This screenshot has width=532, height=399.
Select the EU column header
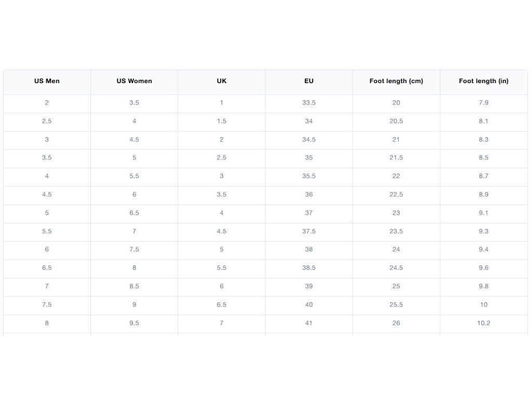click(309, 82)
